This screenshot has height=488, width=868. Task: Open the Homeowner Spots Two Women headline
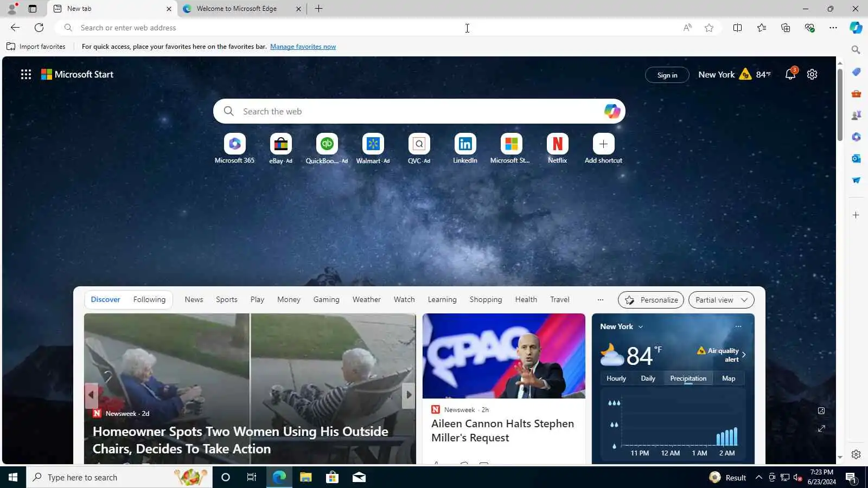coord(240,440)
